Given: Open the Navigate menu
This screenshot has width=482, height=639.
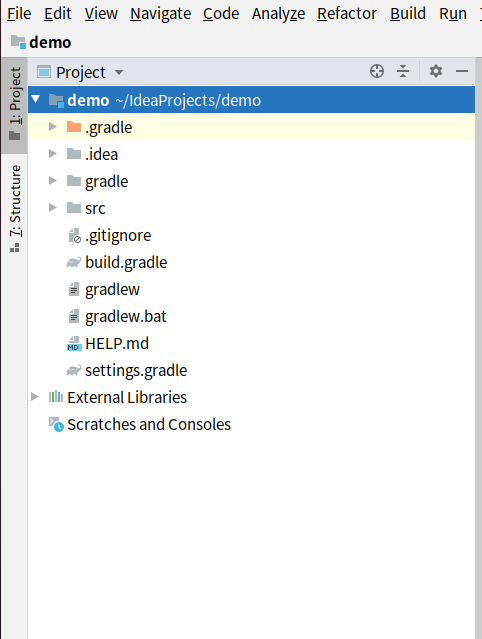Looking at the screenshot, I should 161,13.
